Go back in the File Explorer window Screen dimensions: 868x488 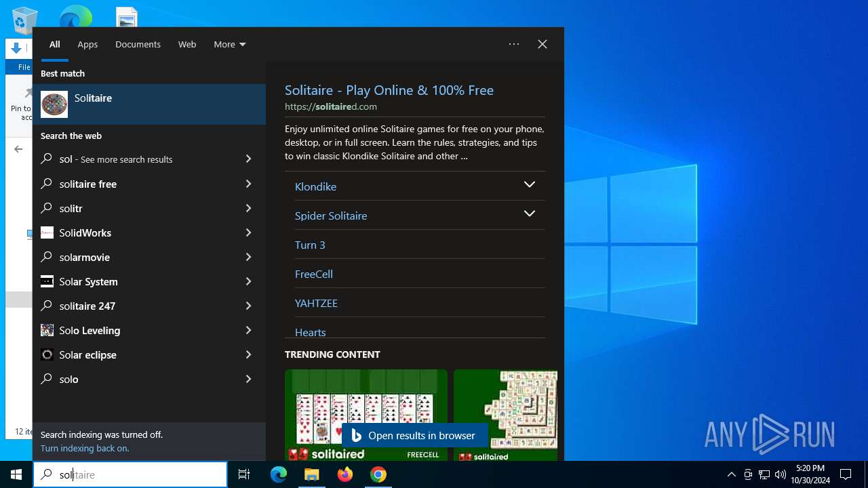click(18, 149)
